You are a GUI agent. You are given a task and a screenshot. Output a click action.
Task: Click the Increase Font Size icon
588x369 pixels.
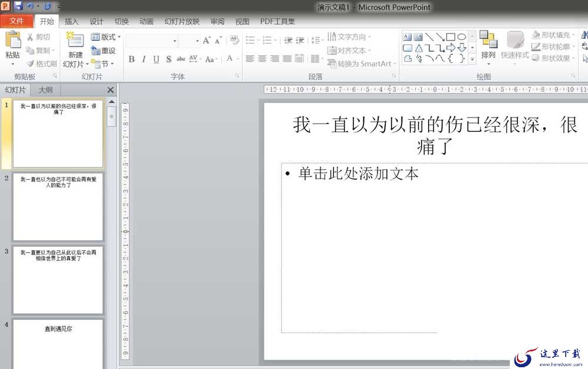click(206, 40)
